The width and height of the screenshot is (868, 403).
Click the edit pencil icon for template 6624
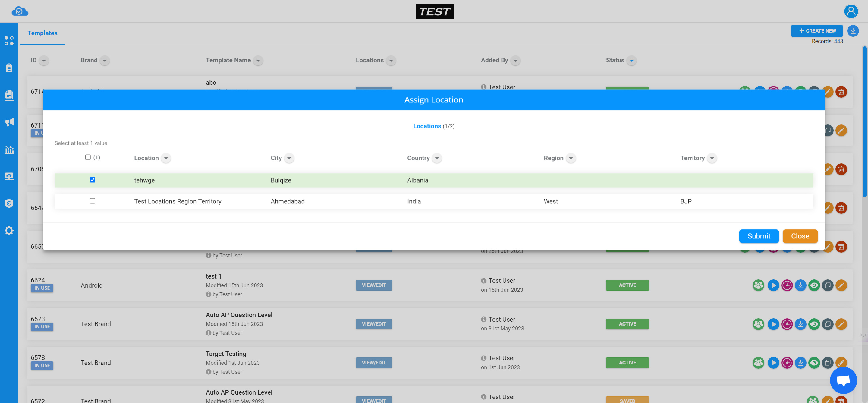click(x=841, y=285)
